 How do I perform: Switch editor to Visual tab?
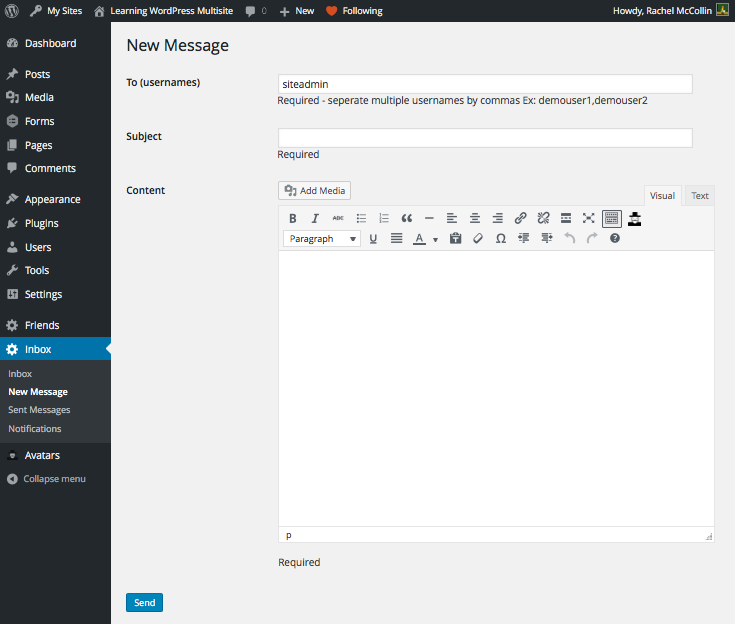point(662,196)
